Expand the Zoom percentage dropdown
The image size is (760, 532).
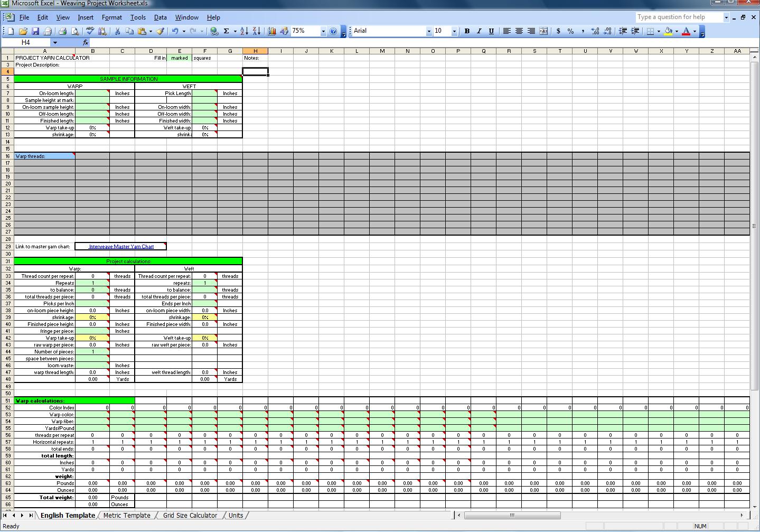[x=323, y=31]
